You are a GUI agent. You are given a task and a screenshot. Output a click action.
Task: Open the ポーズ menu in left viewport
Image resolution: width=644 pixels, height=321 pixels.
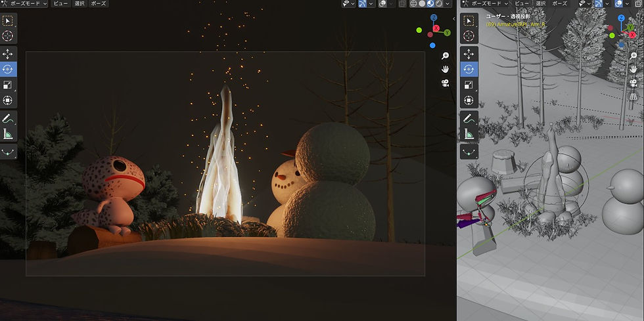[x=99, y=4]
